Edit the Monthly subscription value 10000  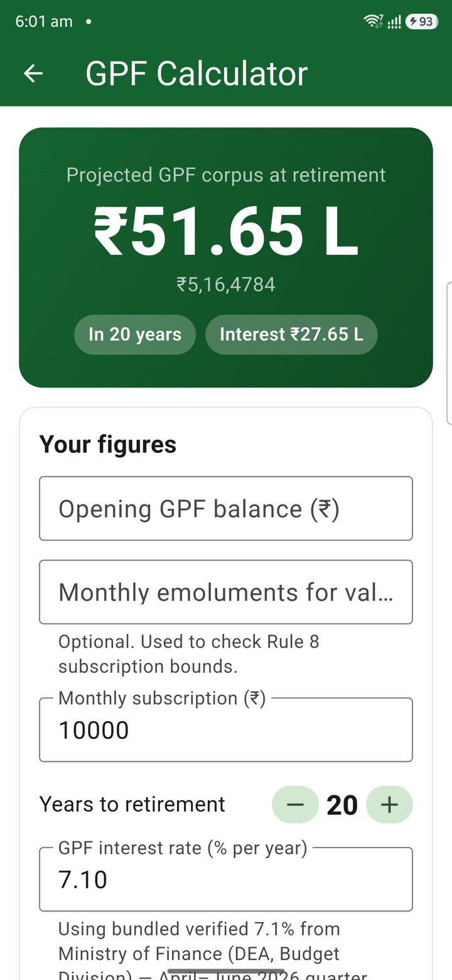[x=226, y=730]
